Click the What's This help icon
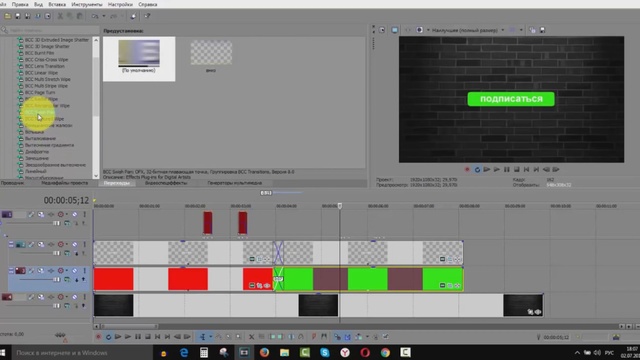 (147, 16)
